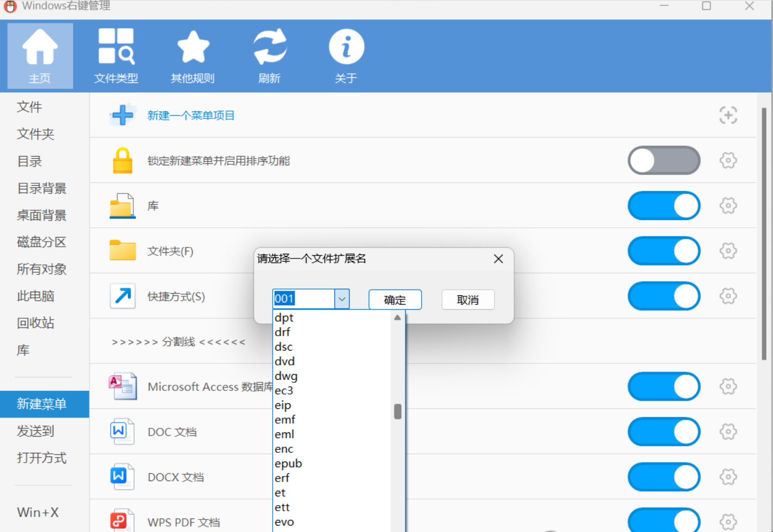Screen dimensions: 773x532
Task: Open settings gear for 快捷方式(S) row
Action: tap(728, 295)
